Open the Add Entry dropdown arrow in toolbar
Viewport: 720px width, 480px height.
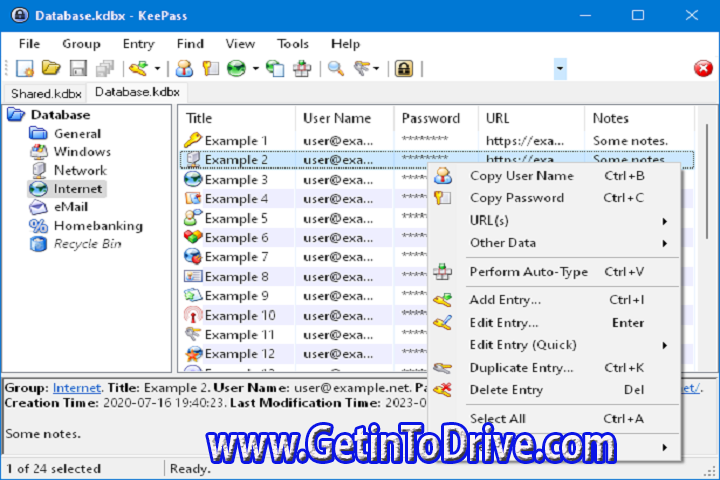click(157, 69)
